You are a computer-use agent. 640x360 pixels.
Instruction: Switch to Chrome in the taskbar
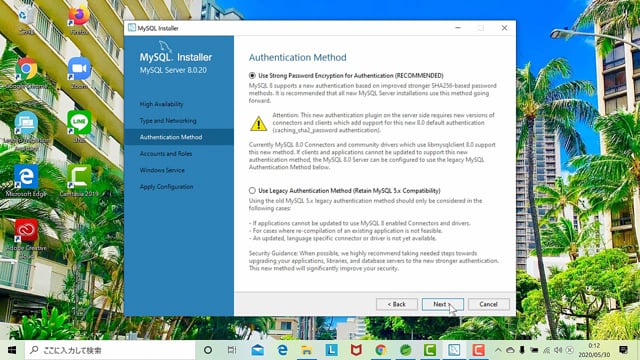[381, 350]
